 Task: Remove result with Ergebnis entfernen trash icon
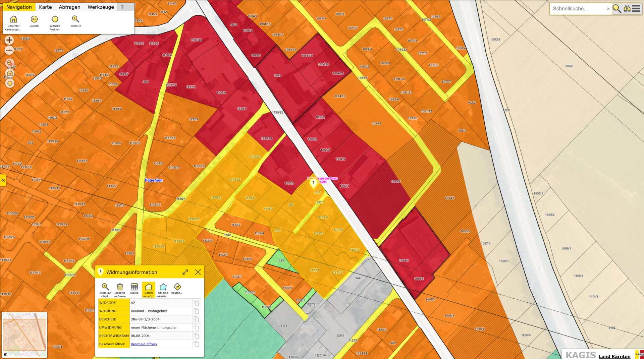(x=120, y=287)
